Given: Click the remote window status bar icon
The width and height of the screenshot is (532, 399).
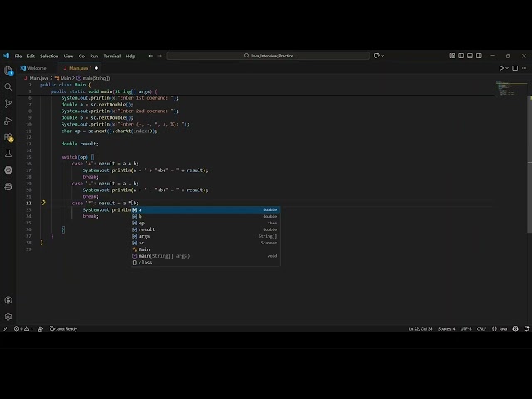Looking at the screenshot, I should tap(6, 328).
